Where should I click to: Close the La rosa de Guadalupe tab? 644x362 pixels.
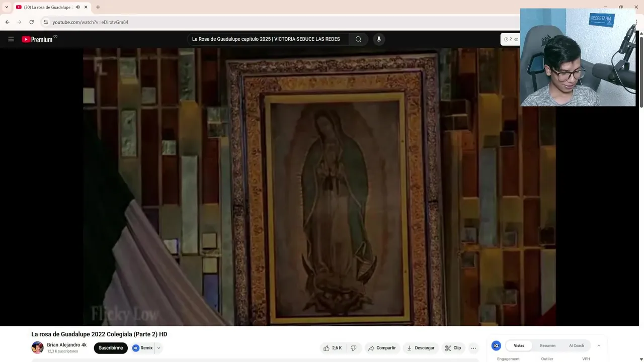pos(86,7)
